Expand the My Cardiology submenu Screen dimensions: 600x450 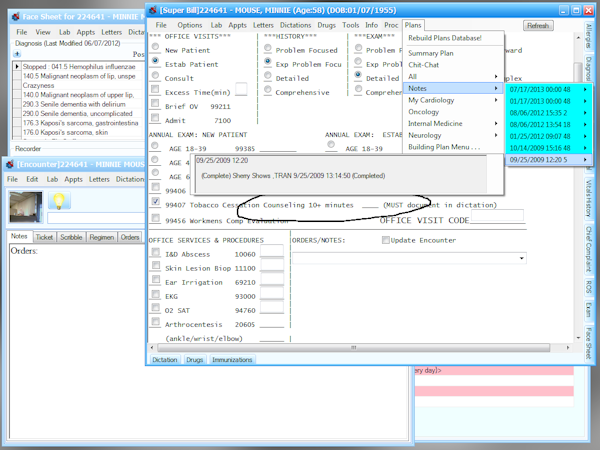click(x=452, y=100)
